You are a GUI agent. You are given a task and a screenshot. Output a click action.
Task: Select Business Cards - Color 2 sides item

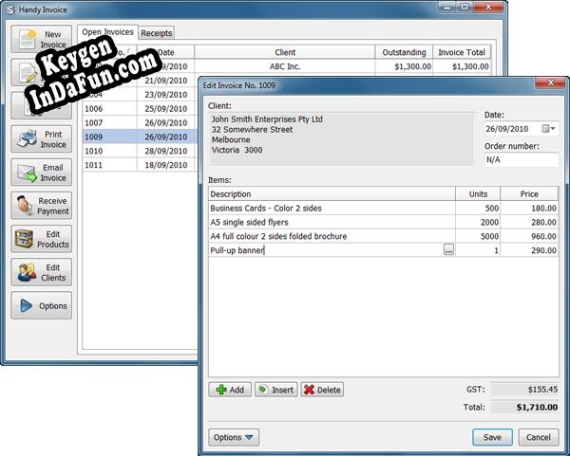tap(332, 208)
